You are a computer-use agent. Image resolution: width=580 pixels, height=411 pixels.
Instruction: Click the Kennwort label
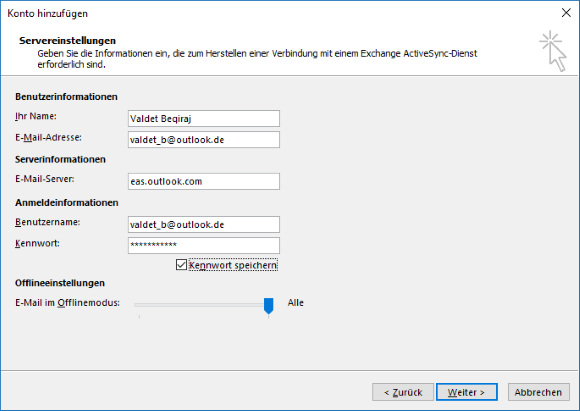coord(37,243)
